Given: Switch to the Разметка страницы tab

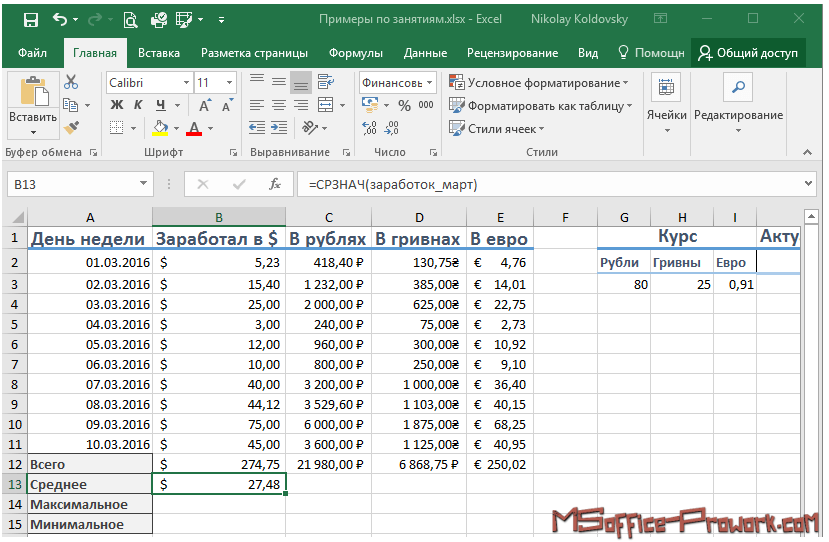Looking at the screenshot, I should pos(254,53).
